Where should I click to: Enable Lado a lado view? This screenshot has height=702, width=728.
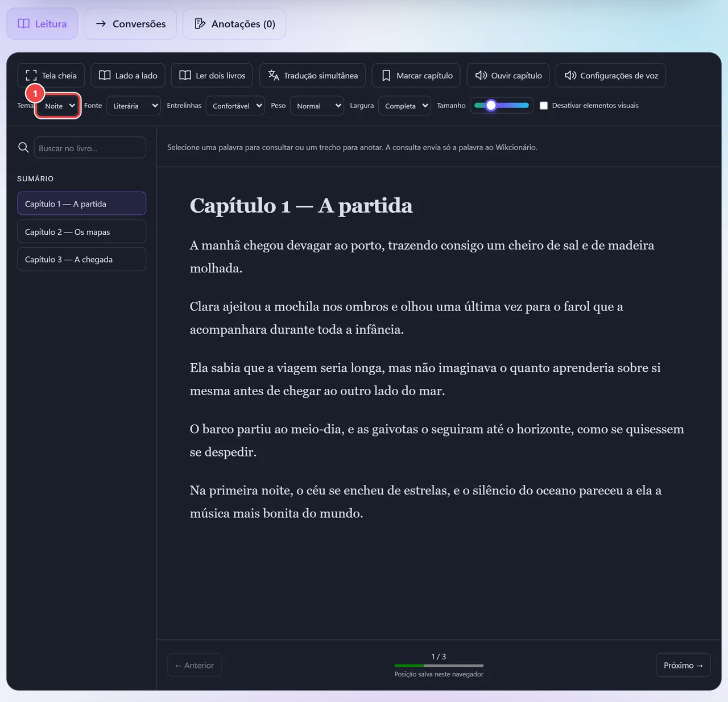click(128, 75)
